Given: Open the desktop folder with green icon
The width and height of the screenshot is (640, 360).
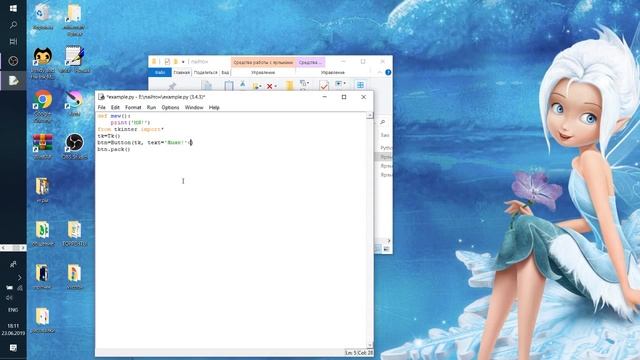Looking at the screenshot, I should 42,233.
